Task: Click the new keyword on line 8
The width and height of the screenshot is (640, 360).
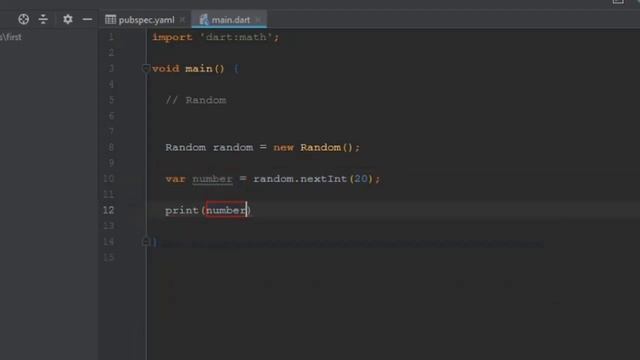Action: tap(283, 147)
